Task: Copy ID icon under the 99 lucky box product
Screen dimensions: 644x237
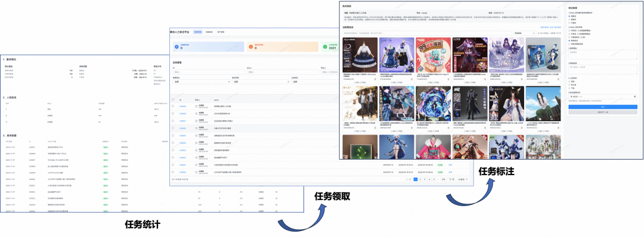Action: (448, 80)
